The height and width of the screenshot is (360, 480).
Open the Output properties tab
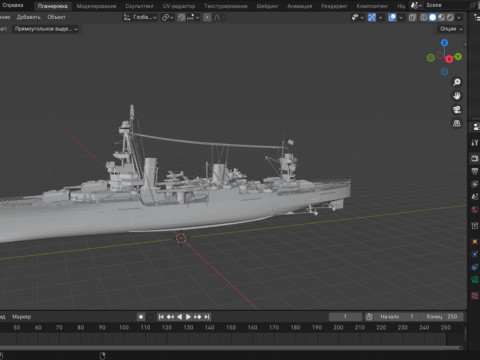475,171
